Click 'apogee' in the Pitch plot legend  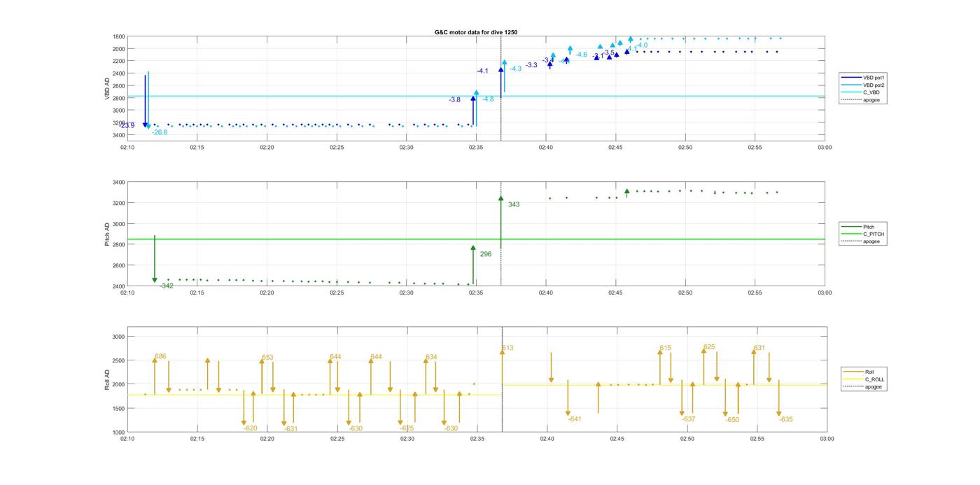[871, 241]
